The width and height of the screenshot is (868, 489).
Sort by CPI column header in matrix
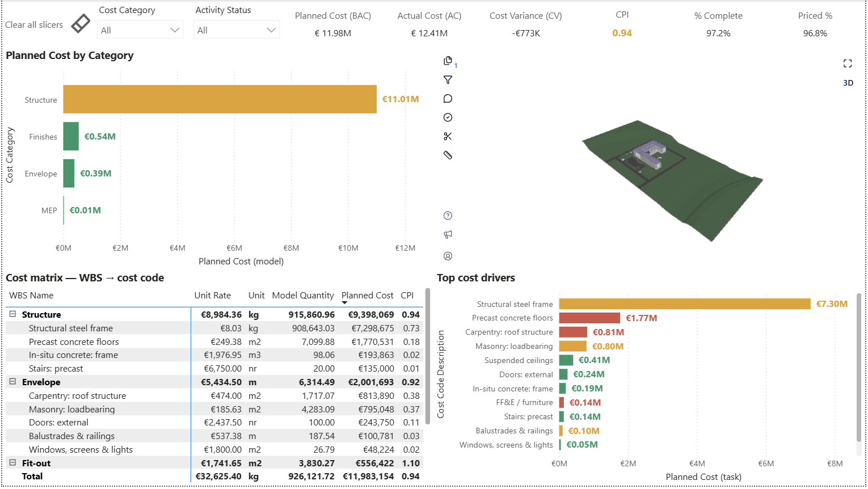tap(407, 296)
